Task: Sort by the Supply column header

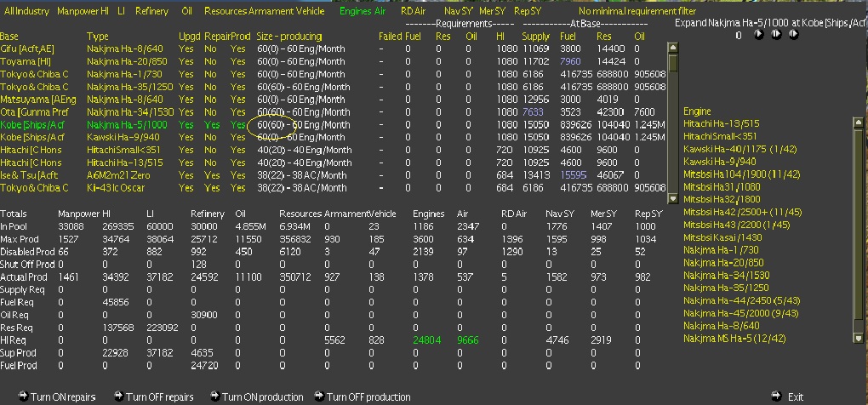Action: (535, 37)
